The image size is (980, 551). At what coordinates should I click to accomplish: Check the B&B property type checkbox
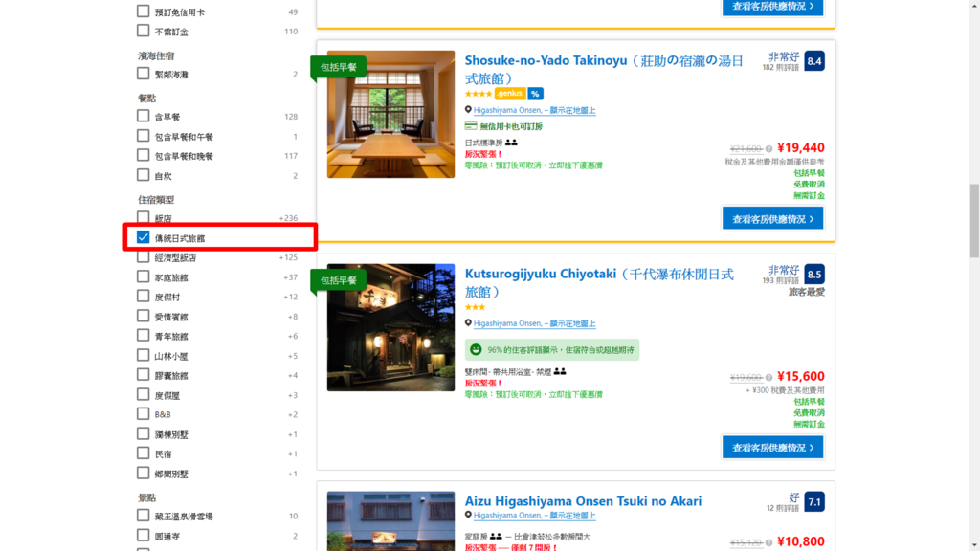tap(144, 414)
